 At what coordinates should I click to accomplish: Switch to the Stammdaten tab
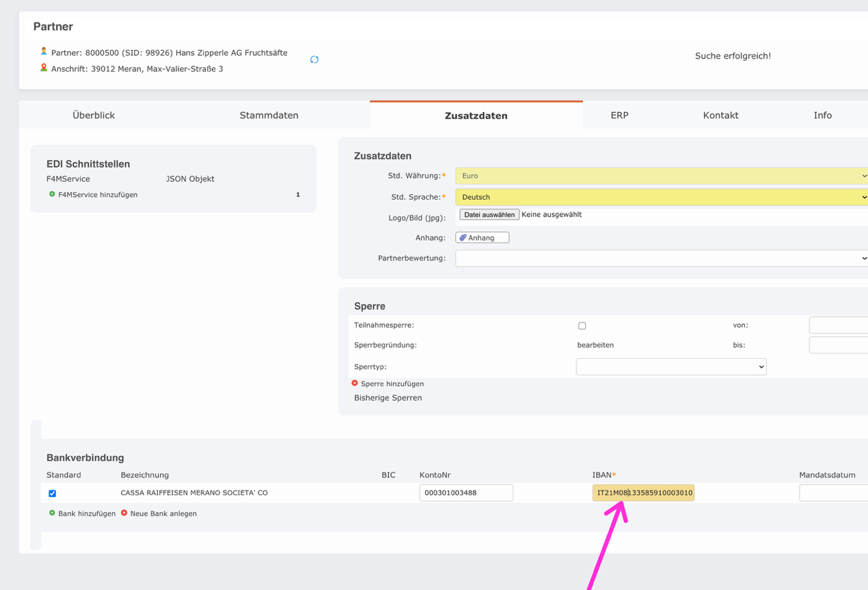click(269, 116)
